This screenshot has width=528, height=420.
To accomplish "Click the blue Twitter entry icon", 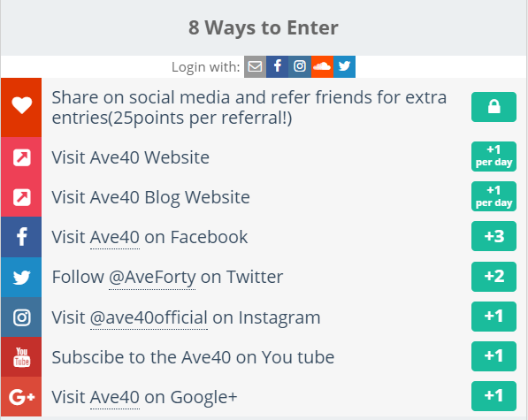I will pyautogui.click(x=21, y=278).
